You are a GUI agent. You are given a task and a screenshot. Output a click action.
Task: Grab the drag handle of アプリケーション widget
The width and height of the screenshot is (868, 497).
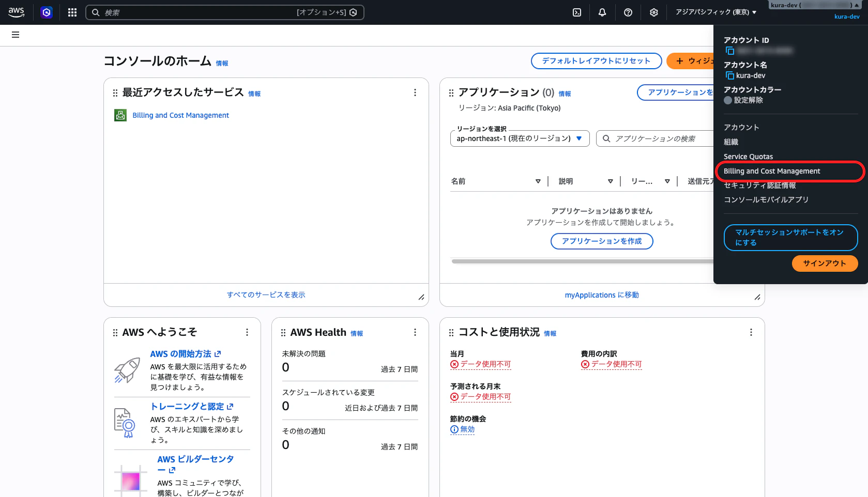coord(451,93)
